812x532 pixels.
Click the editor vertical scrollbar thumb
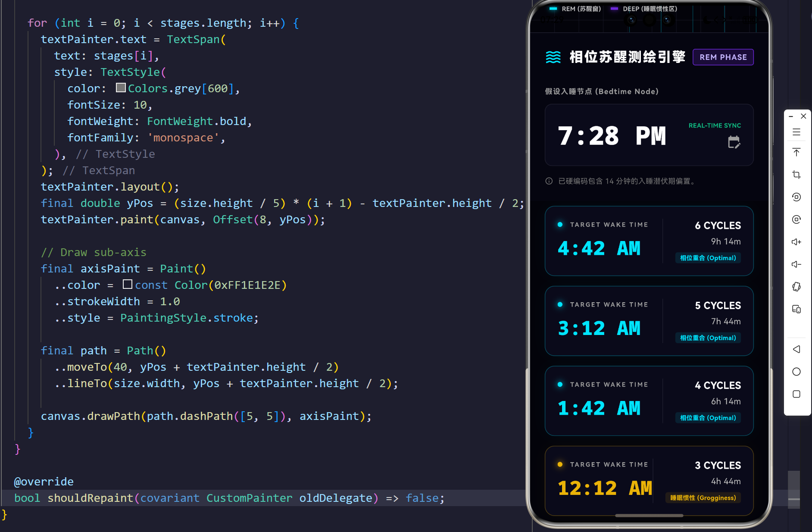[794, 489]
